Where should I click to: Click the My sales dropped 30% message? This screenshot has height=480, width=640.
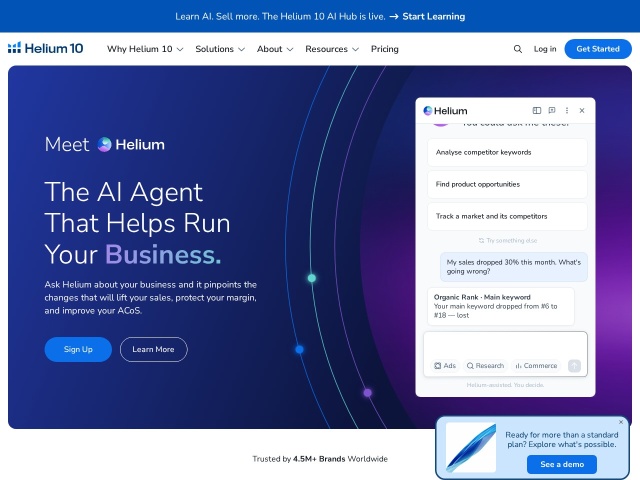click(513, 267)
